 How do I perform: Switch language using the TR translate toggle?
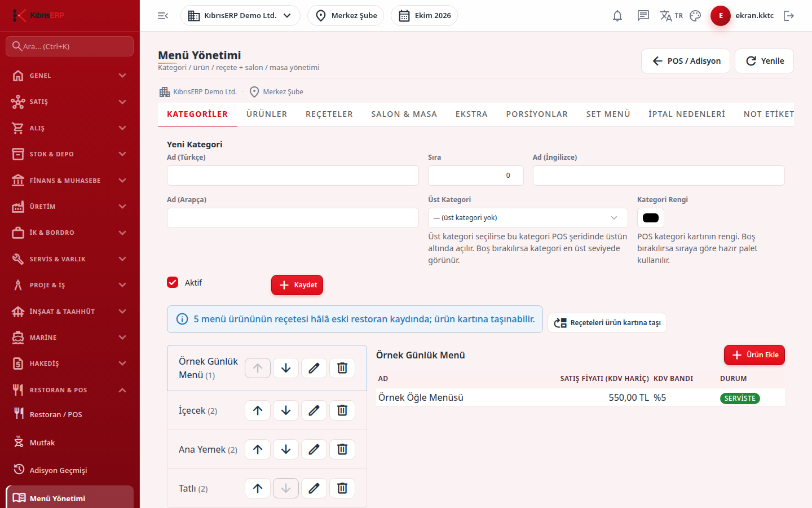(672, 16)
